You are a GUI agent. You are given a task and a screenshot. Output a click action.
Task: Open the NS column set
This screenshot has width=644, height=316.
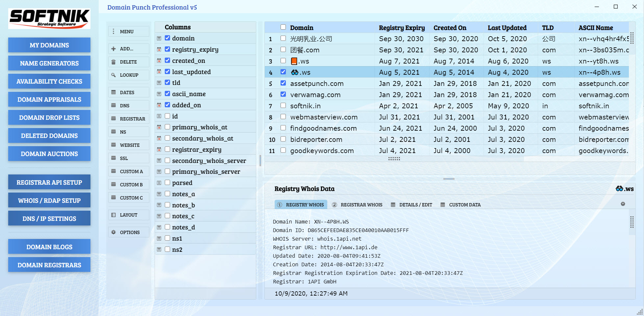click(x=128, y=132)
